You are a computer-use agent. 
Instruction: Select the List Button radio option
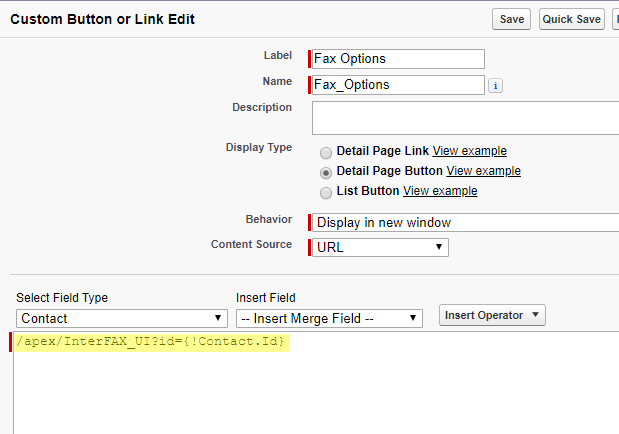click(326, 192)
